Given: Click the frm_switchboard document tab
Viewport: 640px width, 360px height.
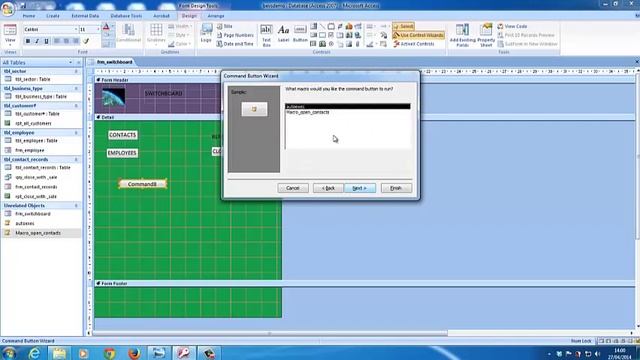Looking at the screenshot, I should (x=115, y=62).
